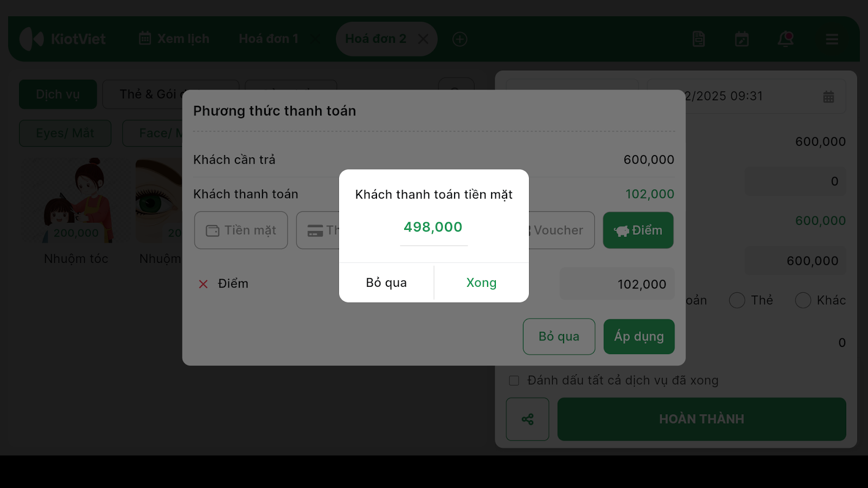Open notifications bell
This screenshot has height=488, width=868.
pos(785,39)
